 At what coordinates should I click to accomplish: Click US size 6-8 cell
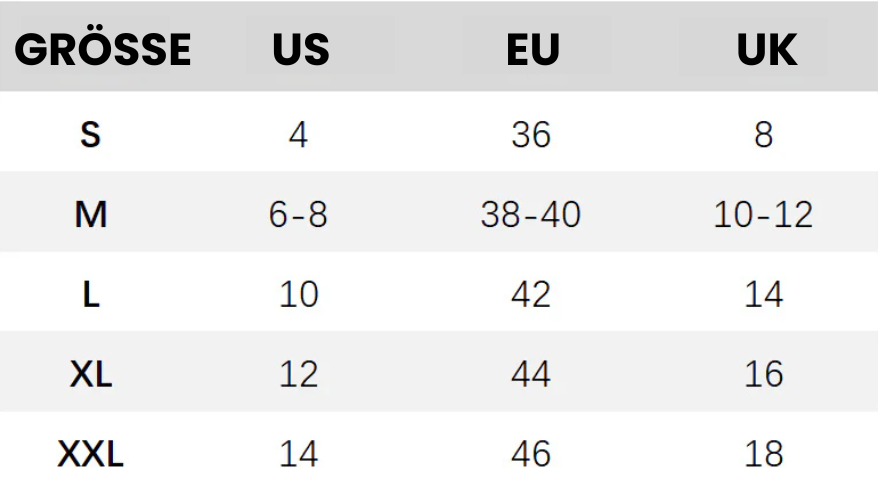(298, 215)
